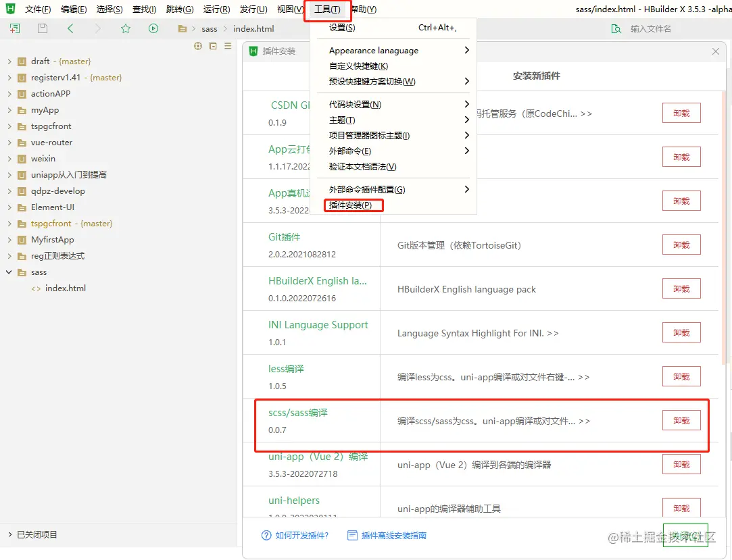
Task: Click the sass breadcrumb segment
Action: click(209, 29)
